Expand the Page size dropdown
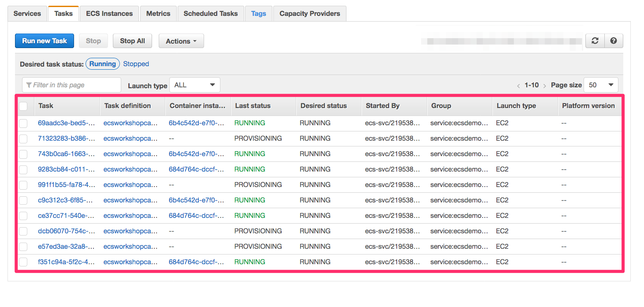Image resolution: width=644 pixels, height=307 pixels. [601, 85]
